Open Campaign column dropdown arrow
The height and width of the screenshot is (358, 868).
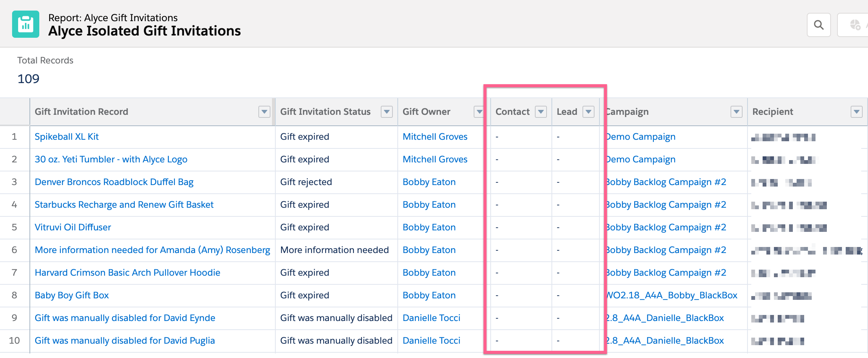[737, 112]
